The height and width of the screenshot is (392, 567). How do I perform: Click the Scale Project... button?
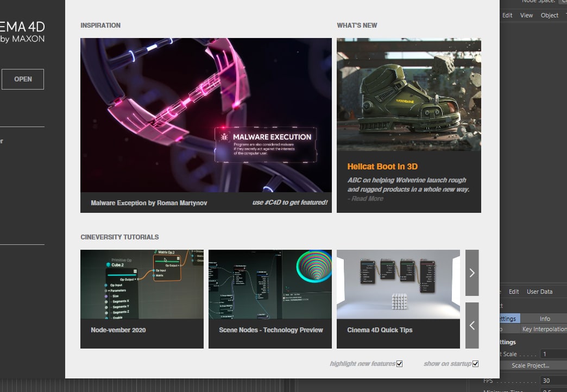530,365
